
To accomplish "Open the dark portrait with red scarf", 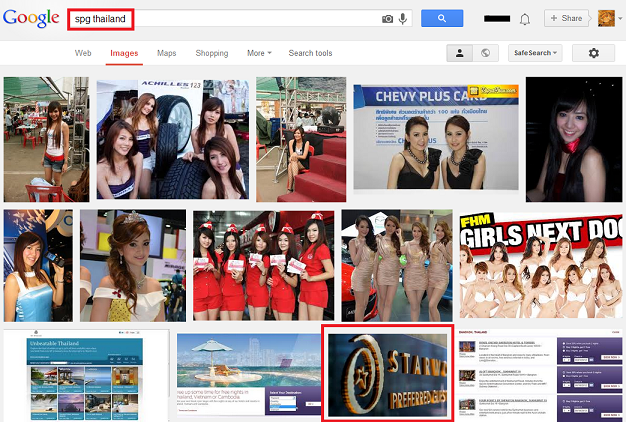I will (574, 139).
